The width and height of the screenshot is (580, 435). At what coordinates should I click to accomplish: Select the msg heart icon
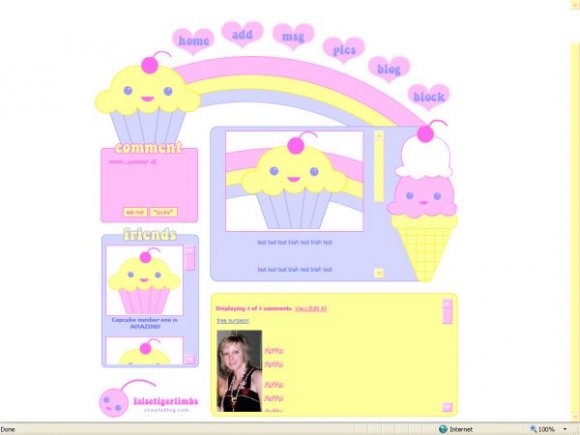(x=293, y=36)
